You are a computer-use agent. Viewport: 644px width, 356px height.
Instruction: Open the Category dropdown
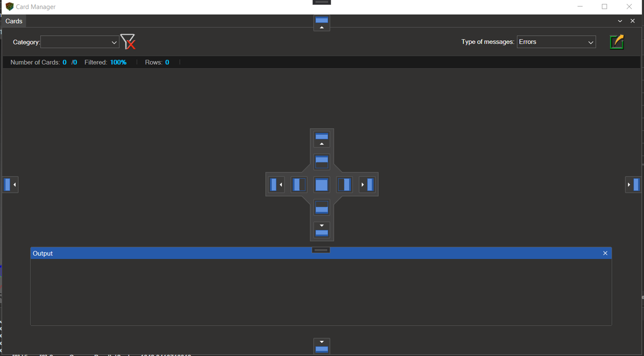click(80, 42)
